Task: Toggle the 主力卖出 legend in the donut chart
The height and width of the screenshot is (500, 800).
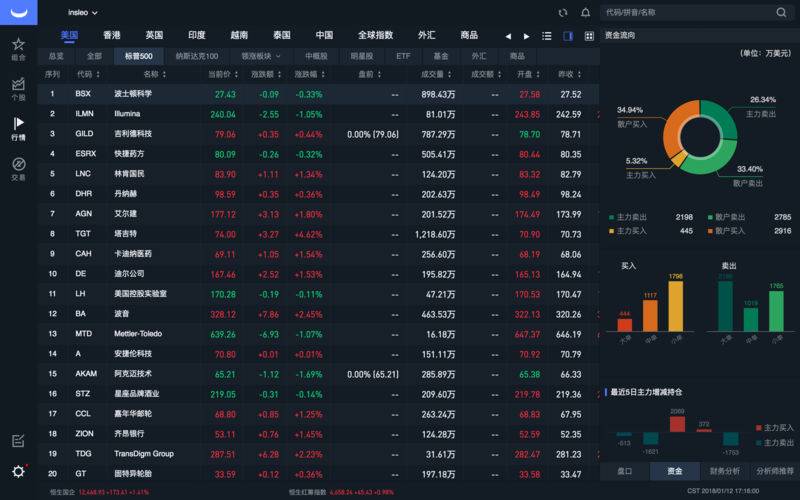Action: 628,217
